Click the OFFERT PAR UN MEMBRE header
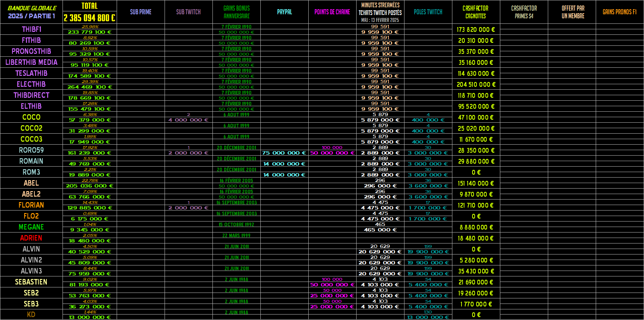Viewport: 644px width, 320px height. (x=573, y=12)
